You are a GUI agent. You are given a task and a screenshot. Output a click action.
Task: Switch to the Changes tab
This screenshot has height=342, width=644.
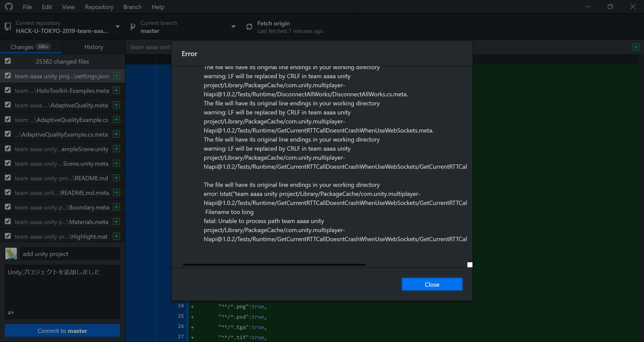pos(31,47)
